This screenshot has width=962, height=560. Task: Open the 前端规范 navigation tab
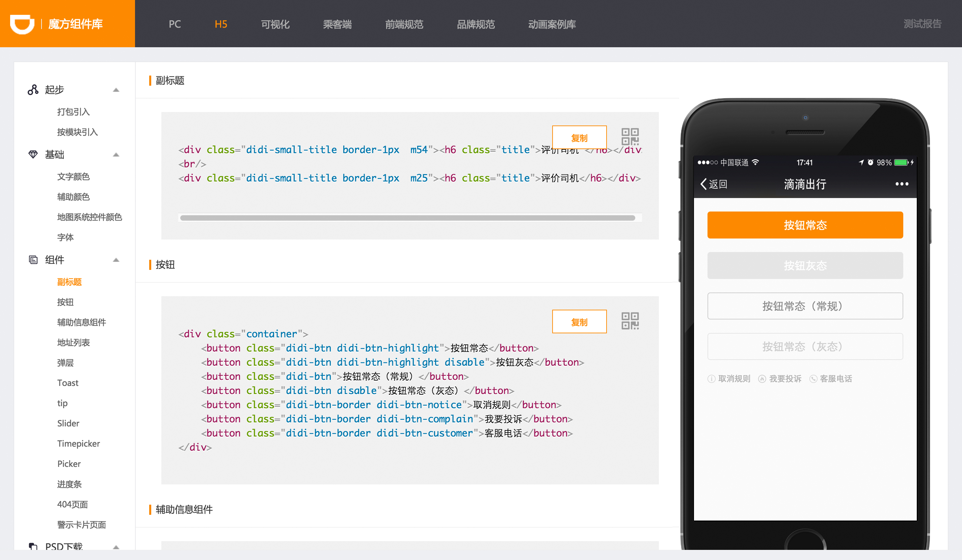coord(404,24)
